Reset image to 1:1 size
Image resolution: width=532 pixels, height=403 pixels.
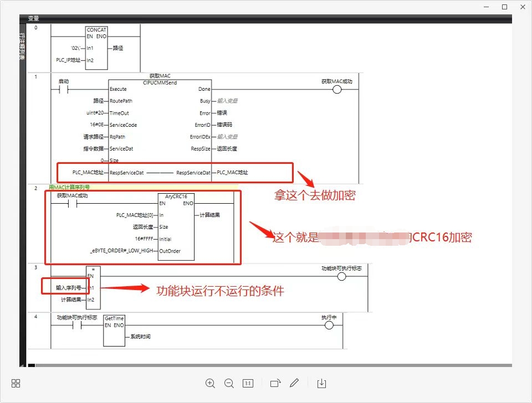248,383
